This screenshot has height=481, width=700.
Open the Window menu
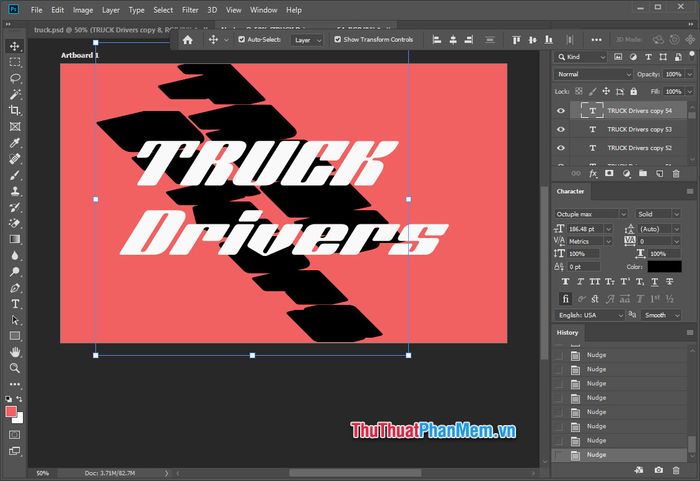coord(264,9)
